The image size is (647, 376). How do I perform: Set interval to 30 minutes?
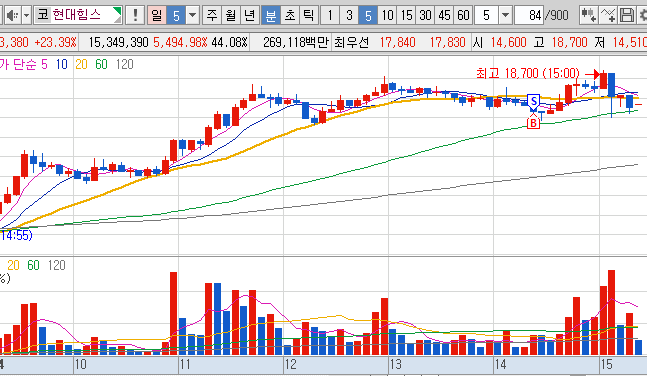tap(425, 16)
